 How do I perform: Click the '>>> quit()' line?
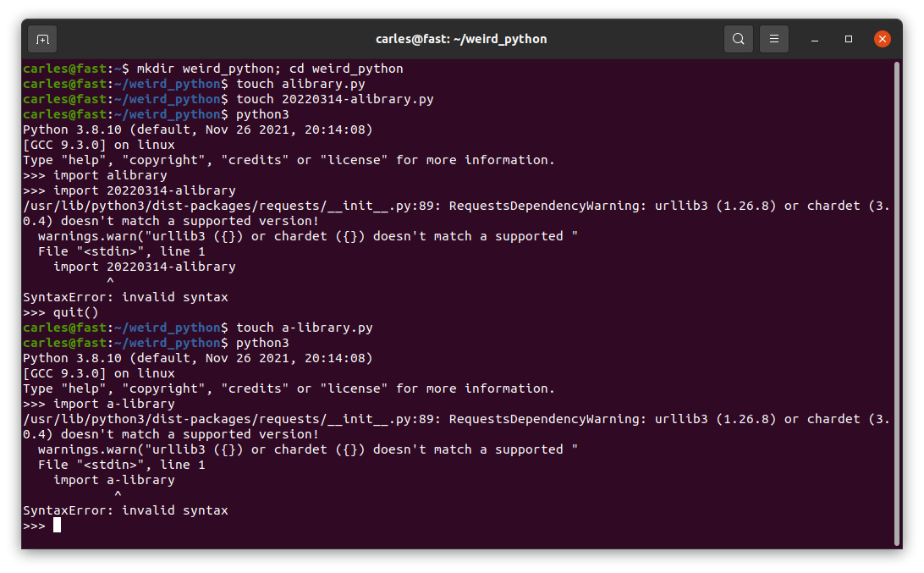pos(61,312)
